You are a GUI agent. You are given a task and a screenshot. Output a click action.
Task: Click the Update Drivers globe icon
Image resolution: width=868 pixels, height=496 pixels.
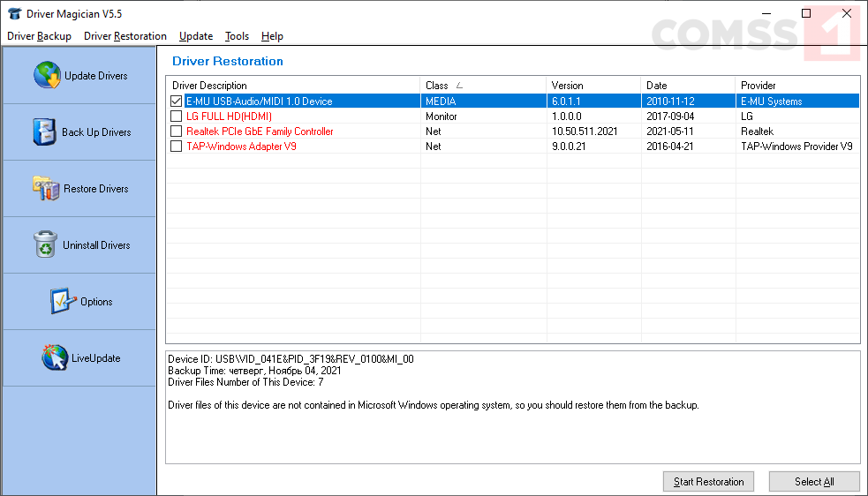pyautogui.click(x=47, y=75)
